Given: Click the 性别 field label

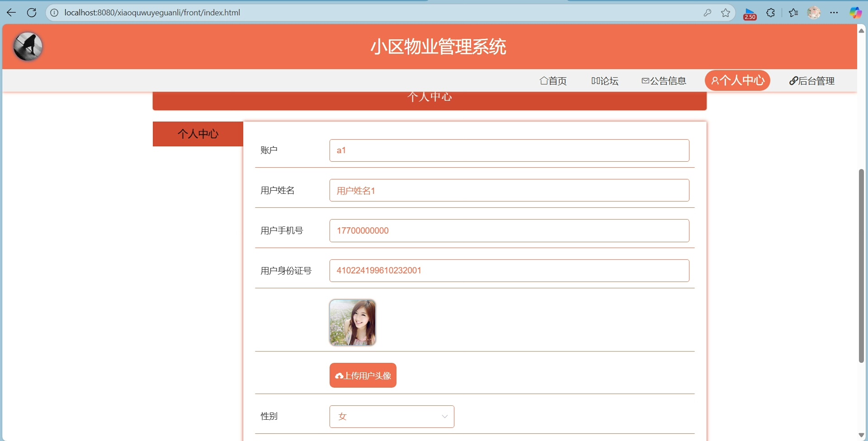Looking at the screenshot, I should [269, 416].
